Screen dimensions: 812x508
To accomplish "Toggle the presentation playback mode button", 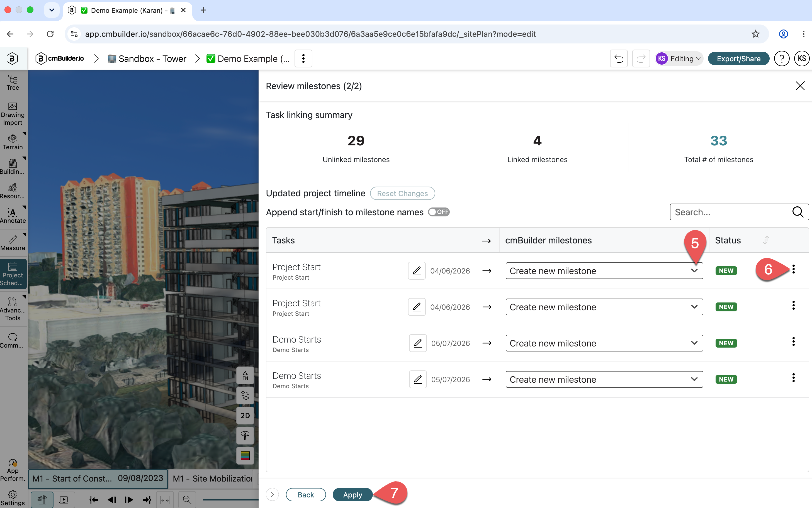I will [x=64, y=500].
